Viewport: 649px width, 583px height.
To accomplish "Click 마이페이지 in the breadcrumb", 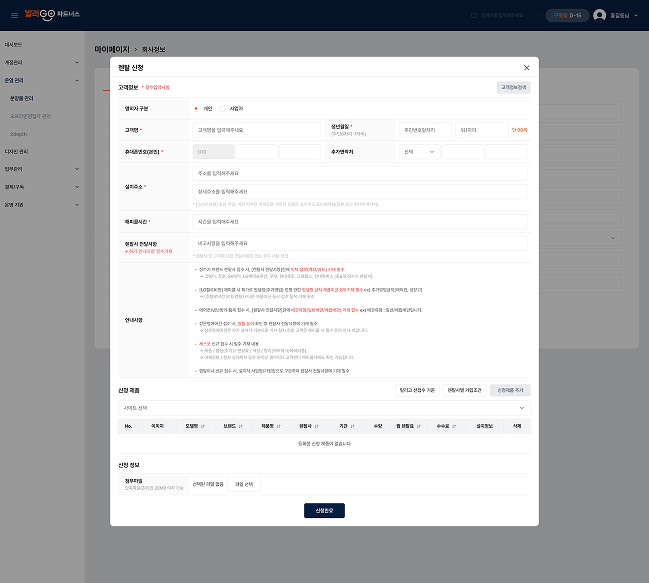I will [x=112, y=49].
